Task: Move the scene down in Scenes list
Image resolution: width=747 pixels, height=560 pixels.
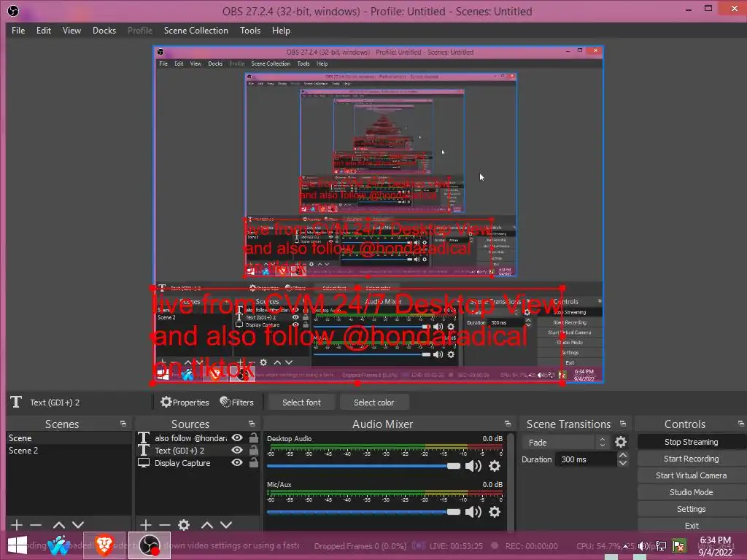Action: [78, 525]
